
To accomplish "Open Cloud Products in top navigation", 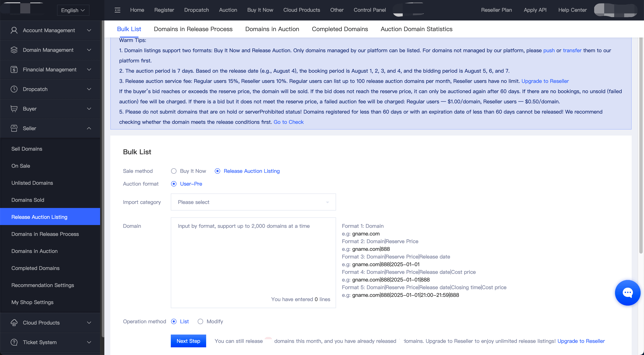I will 302,10.
